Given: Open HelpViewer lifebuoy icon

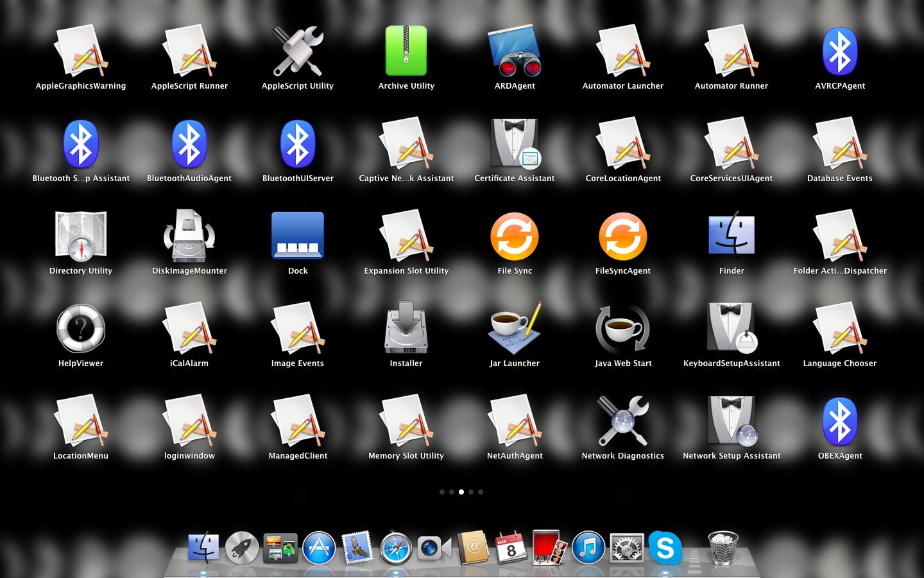Looking at the screenshot, I should pyautogui.click(x=81, y=328).
